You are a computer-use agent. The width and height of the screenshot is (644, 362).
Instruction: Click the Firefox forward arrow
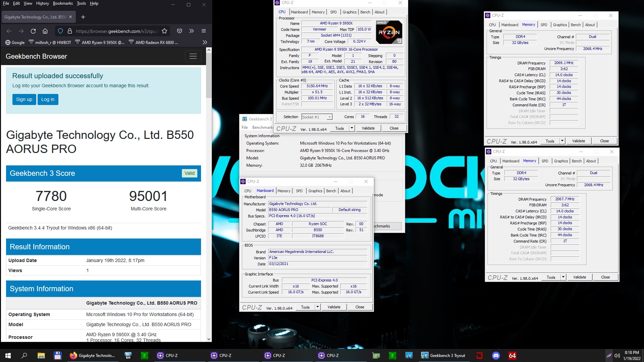(21, 31)
